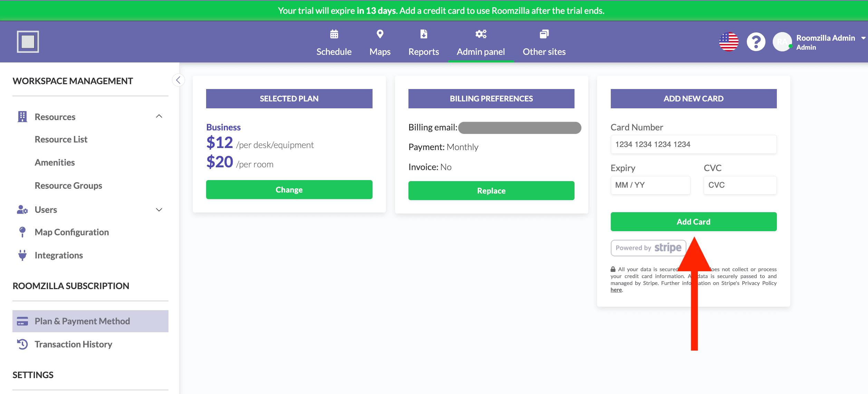Open the US flag language selector

tap(729, 42)
